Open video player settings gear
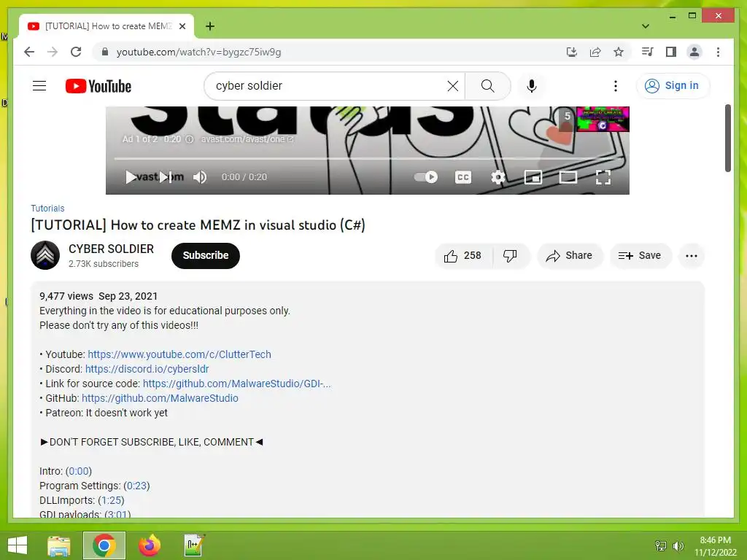 tap(498, 177)
